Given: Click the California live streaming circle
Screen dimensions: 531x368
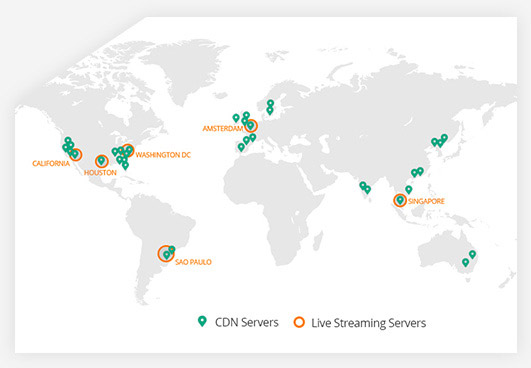Looking at the screenshot, I should (x=76, y=154).
